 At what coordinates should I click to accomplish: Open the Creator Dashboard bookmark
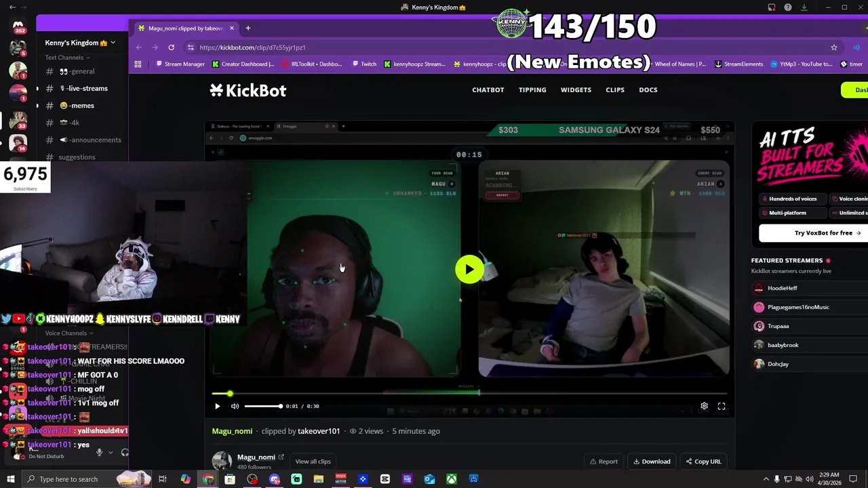pyautogui.click(x=243, y=64)
